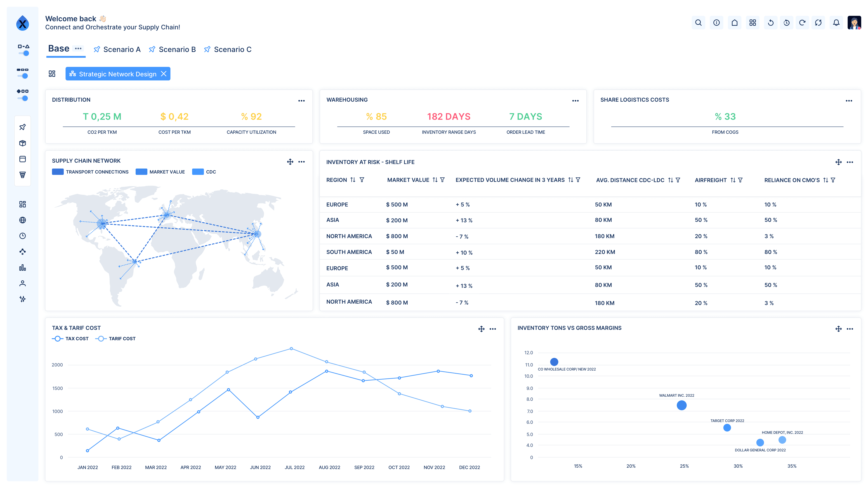Open Warehousing card three-dot menu

click(x=575, y=101)
